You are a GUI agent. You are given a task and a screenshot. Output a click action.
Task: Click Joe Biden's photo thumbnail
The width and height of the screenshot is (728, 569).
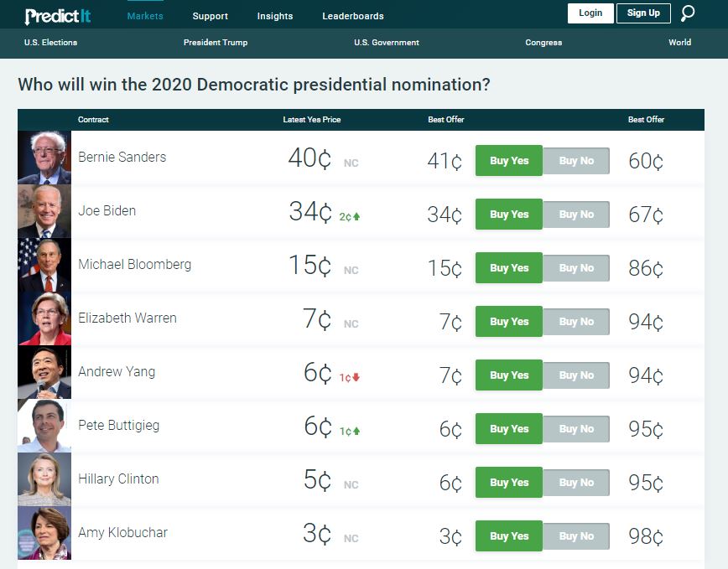click(x=44, y=211)
